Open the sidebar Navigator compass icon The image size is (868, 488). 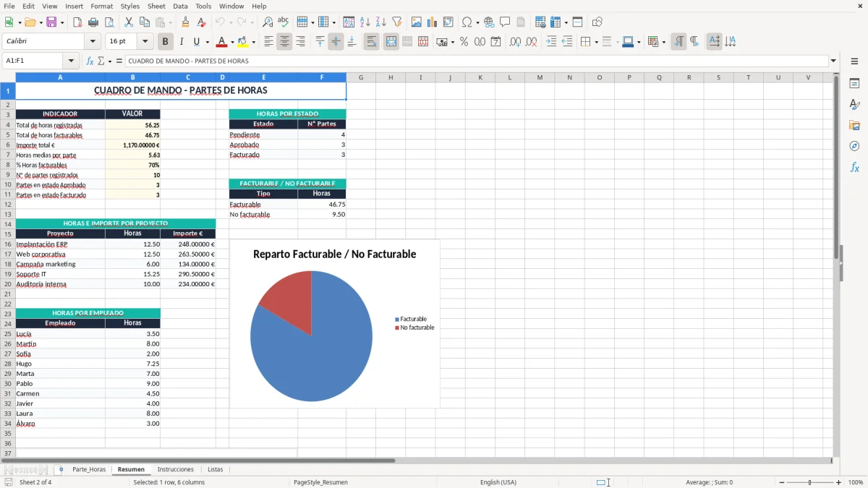point(854,146)
